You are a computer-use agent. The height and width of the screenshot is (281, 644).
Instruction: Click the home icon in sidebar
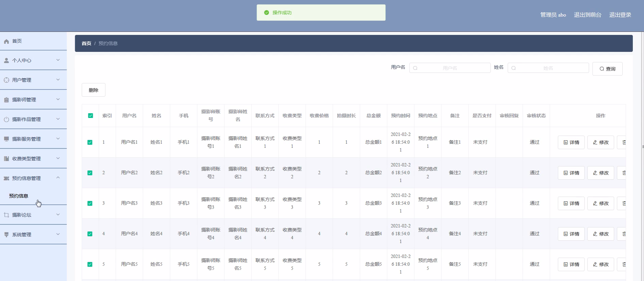(6, 41)
